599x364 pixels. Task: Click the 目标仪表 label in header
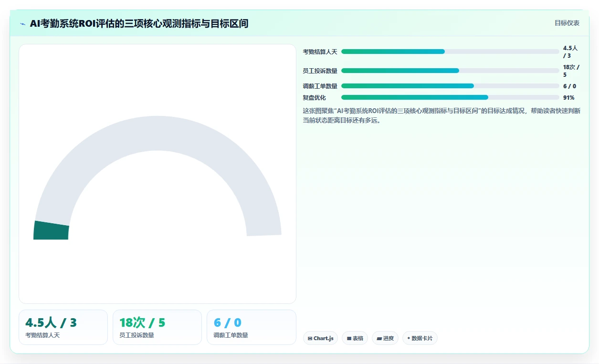[x=567, y=23]
